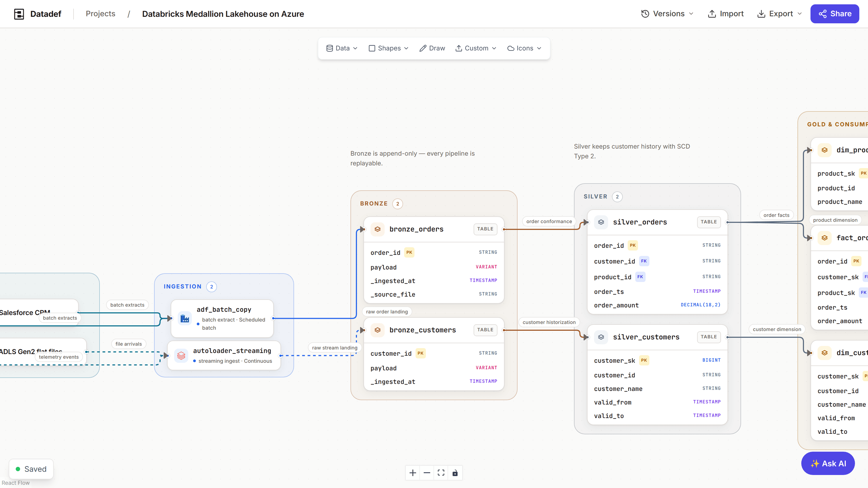Select the 'file arrivals' edge label
The width and height of the screenshot is (868, 488).
128,344
